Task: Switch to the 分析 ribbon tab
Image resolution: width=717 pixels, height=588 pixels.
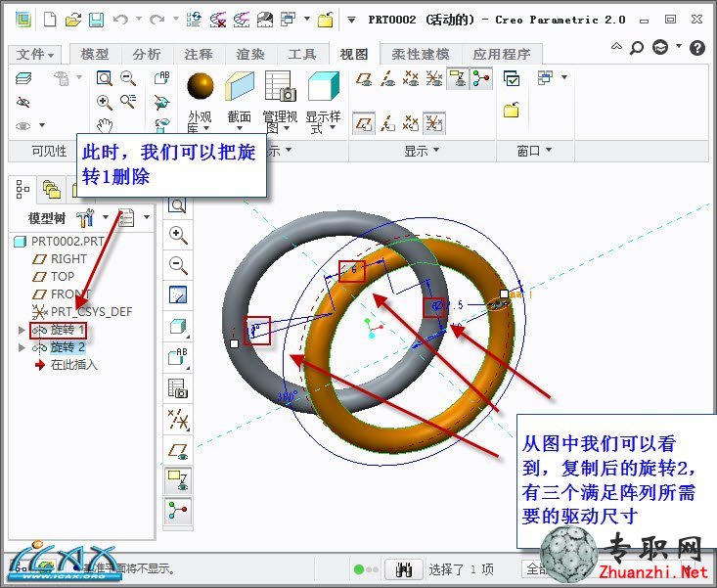Action: [147, 54]
